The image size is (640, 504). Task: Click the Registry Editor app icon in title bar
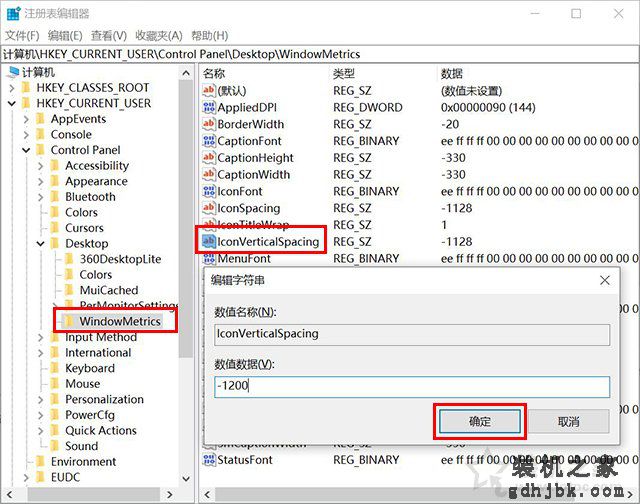(13, 13)
